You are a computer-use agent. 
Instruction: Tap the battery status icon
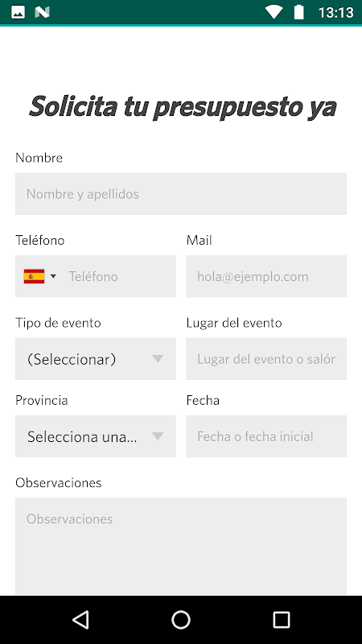298,12
